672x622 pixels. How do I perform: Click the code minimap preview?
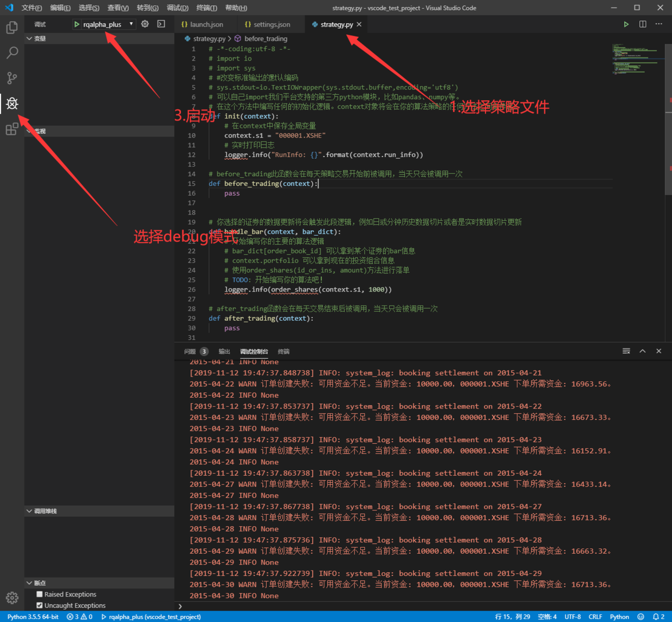pos(638,60)
